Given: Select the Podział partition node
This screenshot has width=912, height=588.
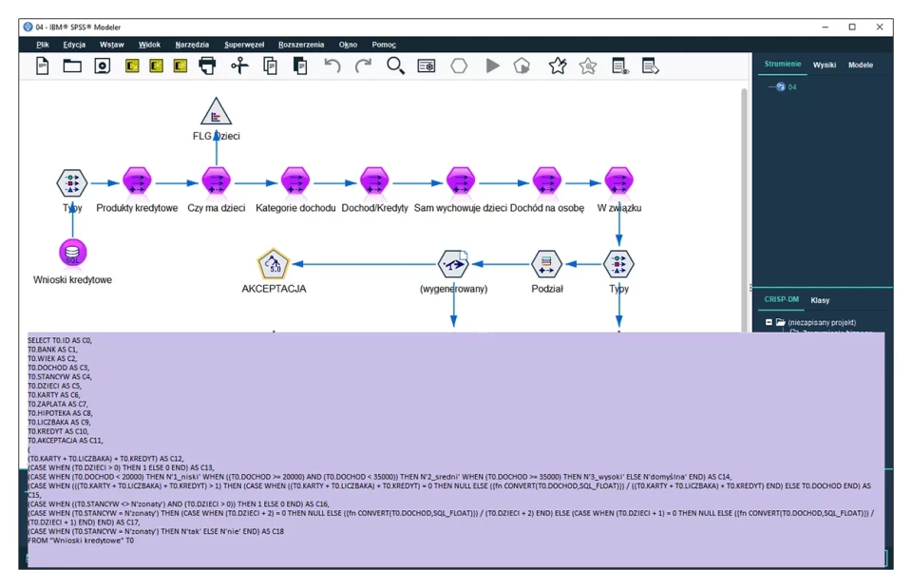Looking at the screenshot, I should click(x=546, y=263).
